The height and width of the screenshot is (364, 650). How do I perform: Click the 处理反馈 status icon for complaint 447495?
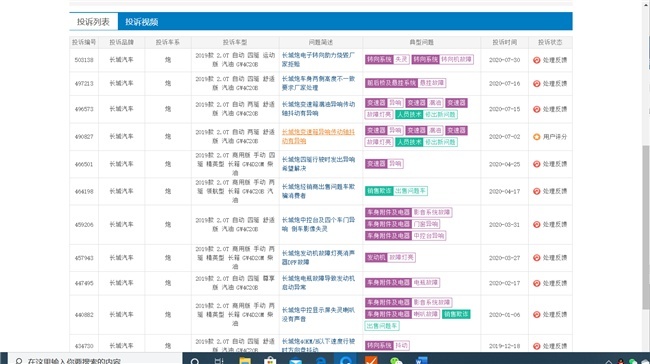pyautogui.click(x=536, y=283)
